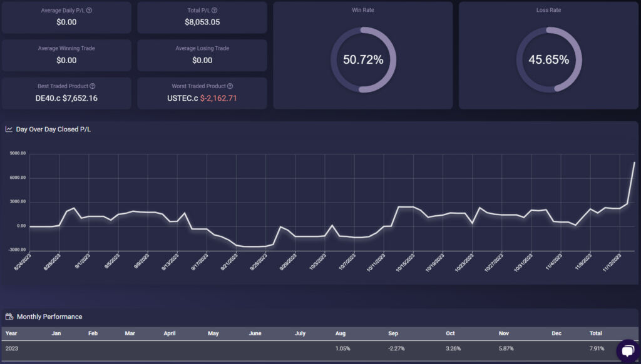
Task: Click the 9000.00 y-axis label
Action: [x=17, y=153]
